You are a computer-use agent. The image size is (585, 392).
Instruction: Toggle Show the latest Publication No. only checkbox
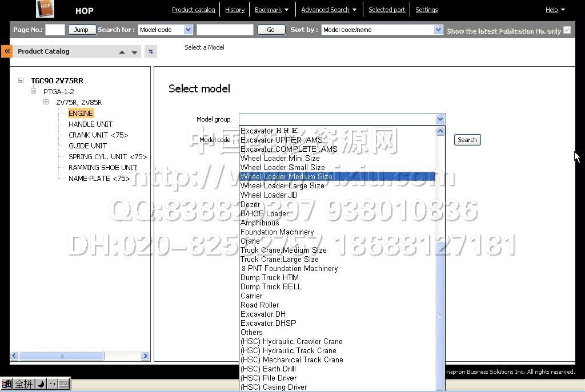click(567, 30)
